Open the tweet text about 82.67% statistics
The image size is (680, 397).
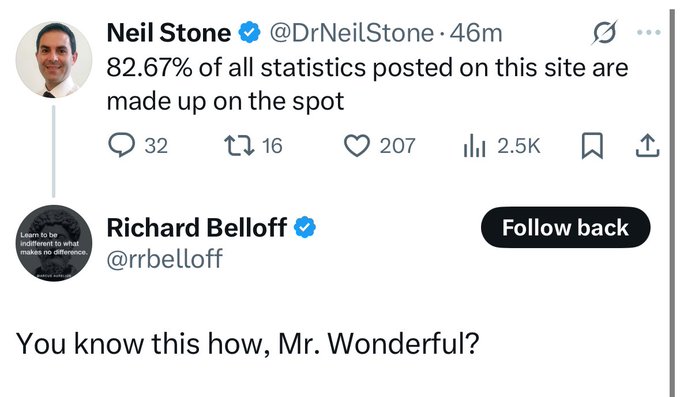click(x=367, y=84)
